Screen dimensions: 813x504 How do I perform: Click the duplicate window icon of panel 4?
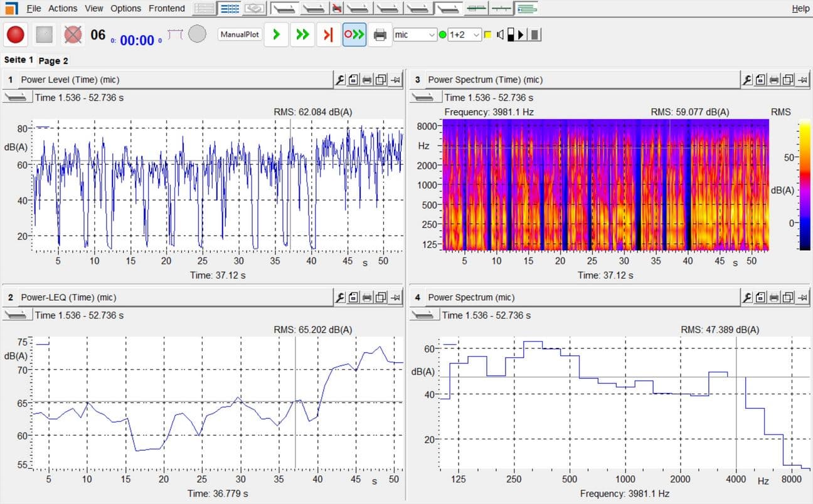coord(788,297)
